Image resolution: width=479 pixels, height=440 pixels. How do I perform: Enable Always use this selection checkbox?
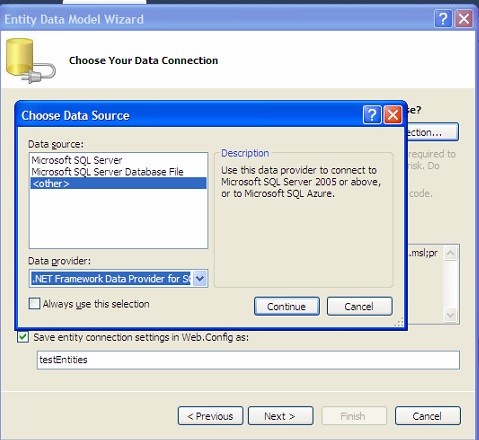[x=34, y=304]
